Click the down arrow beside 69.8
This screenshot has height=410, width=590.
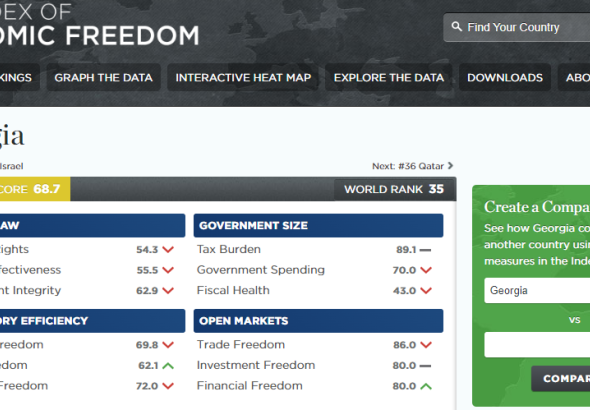[x=168, y=345]
